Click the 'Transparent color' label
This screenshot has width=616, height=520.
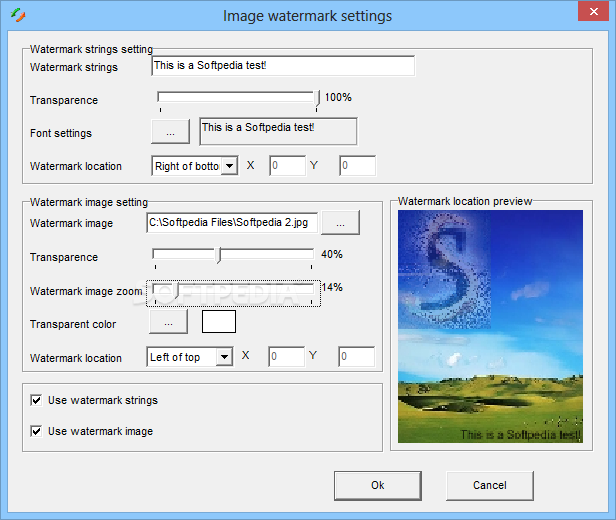(x=73, y=324)
